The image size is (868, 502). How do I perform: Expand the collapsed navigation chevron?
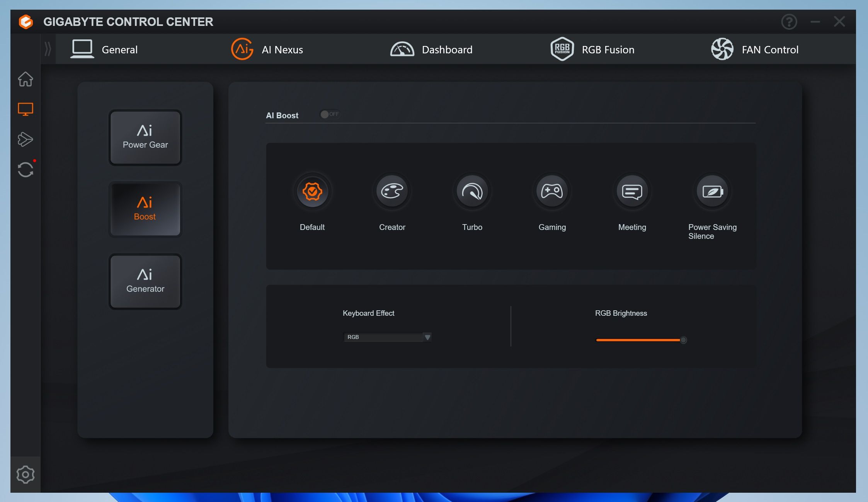coord(48,49)
